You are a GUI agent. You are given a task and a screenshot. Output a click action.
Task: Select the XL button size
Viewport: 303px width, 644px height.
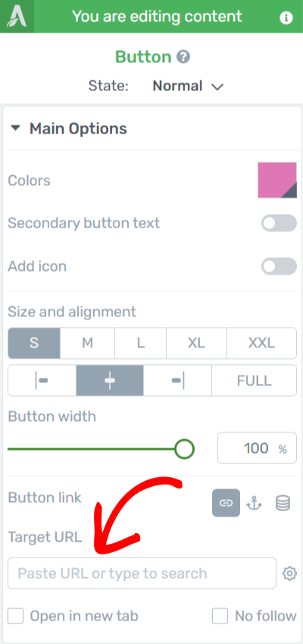(x=196, y=343)
